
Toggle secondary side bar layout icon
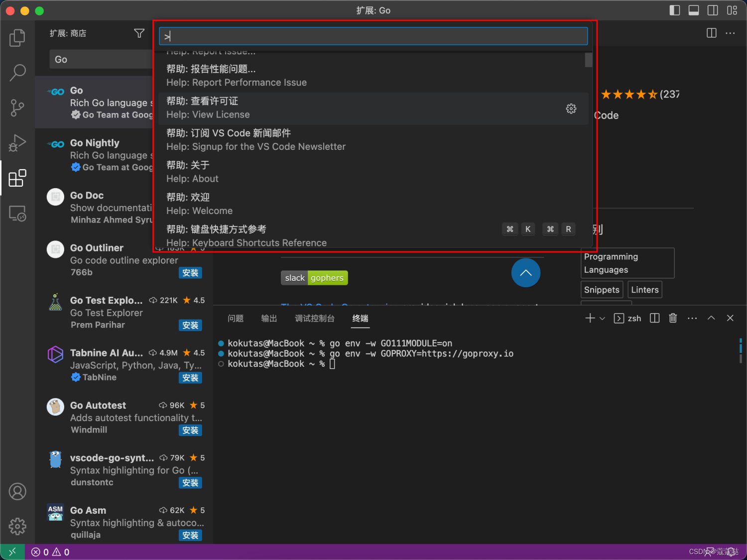713,10
